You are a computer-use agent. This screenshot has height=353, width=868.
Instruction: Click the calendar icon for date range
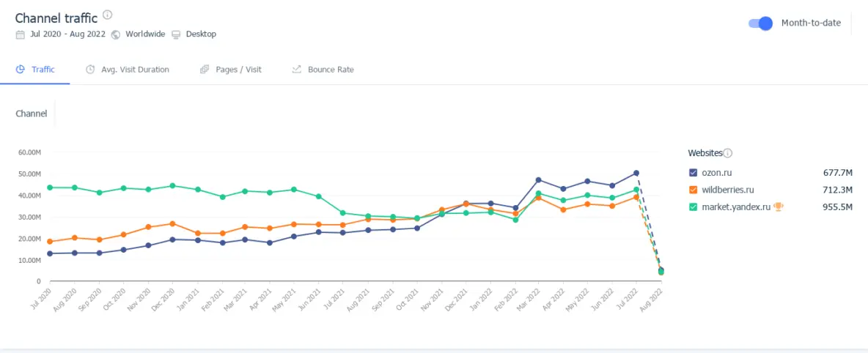[x=20, y=34]
